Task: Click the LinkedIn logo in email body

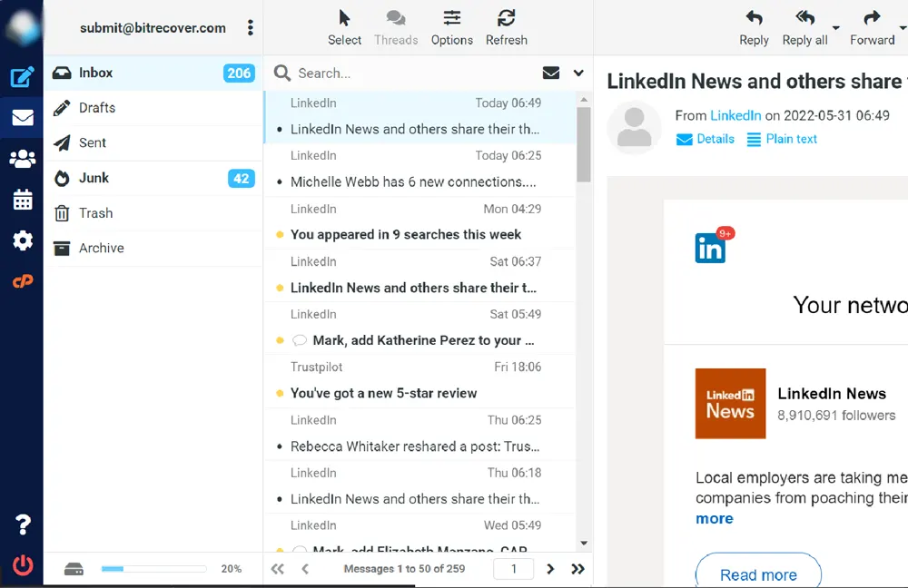Action: coord(711,249)
